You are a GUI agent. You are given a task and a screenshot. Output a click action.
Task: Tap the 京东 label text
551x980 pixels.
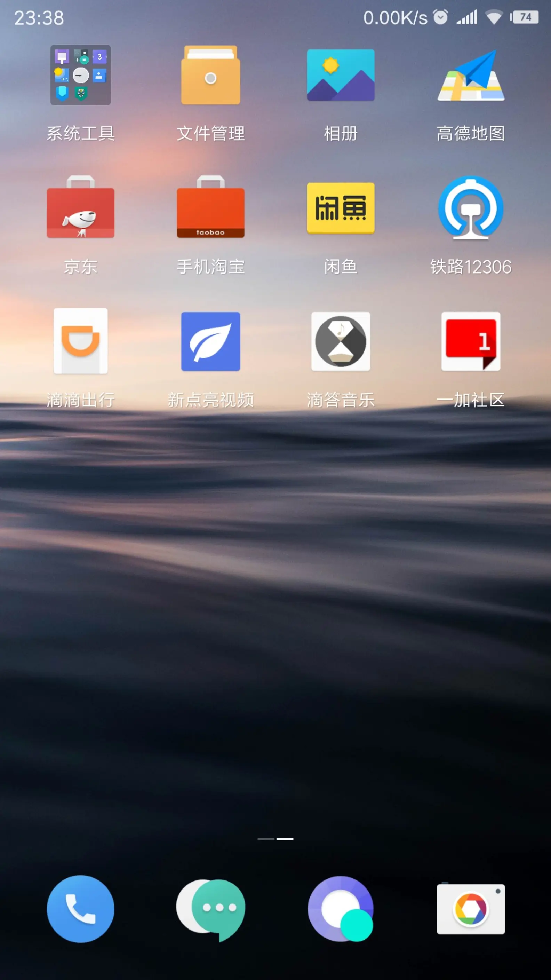point(81,267)
